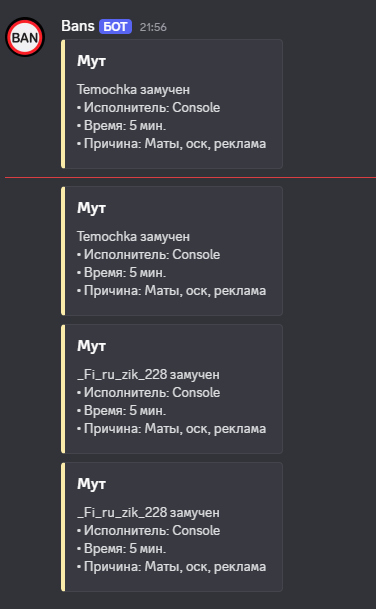Select the last _Fi_ru_zik_228 замучен line
This screenshot has height=609, width=376.
[x=148, y=512]
